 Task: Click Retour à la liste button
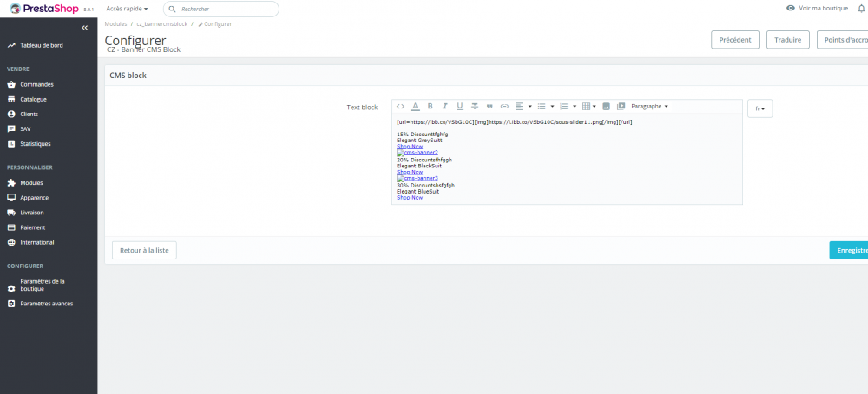point(144,250)
